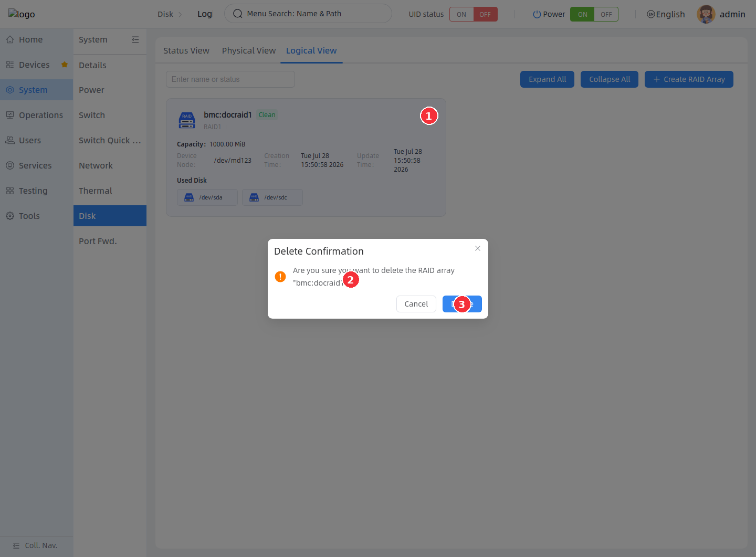Image resolution: width=756 pixels, height=557 pixels.
Task: Cancel the RAID deletion
Action: pos(416,304)
